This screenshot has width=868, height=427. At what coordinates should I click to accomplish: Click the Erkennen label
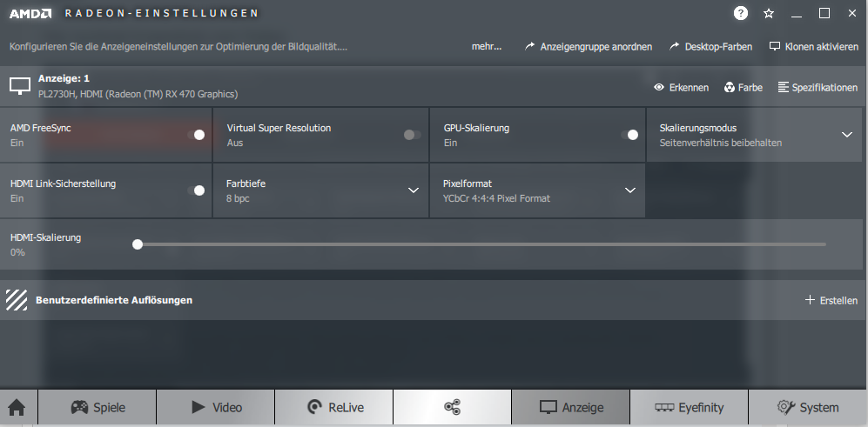coord(689,87)
